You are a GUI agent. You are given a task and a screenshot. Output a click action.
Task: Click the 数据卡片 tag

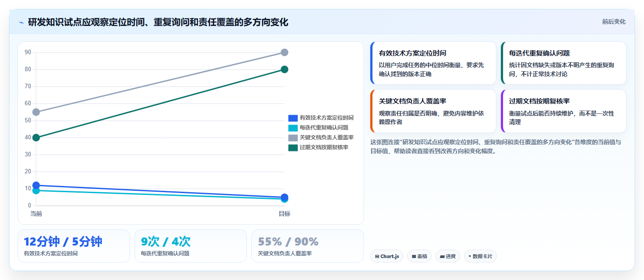point(480,256)
